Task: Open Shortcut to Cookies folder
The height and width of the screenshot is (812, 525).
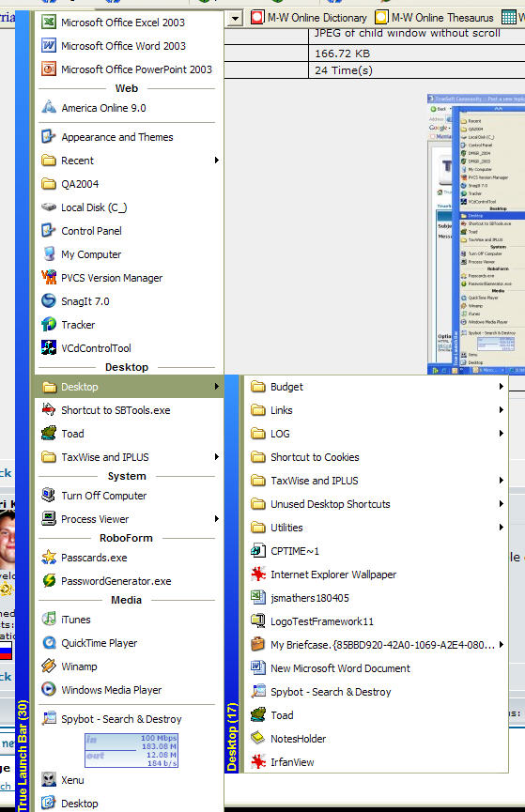Action: (x=377, y=457)
